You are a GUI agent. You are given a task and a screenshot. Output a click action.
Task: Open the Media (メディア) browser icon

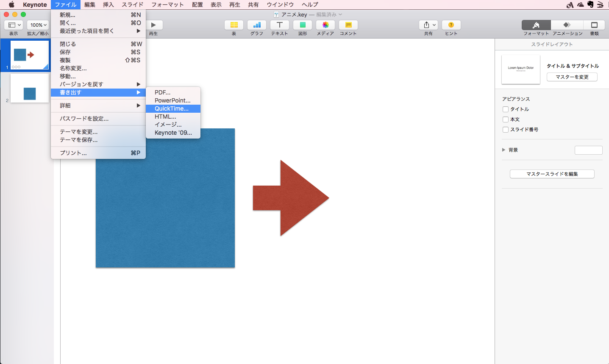(x=325, y=25)
